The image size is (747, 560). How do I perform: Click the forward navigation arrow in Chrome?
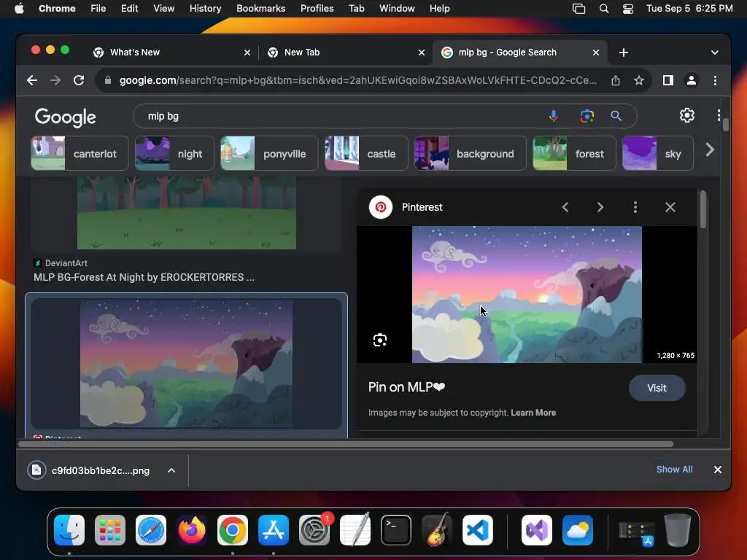55,80
